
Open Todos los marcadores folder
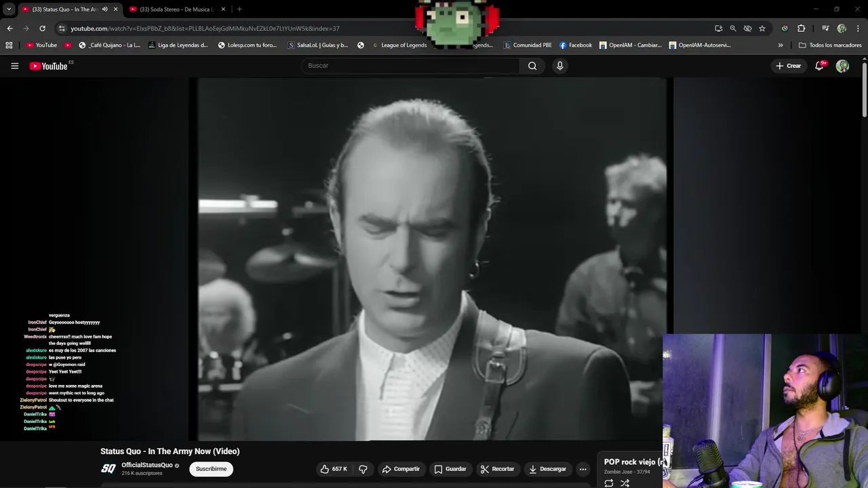[x=829, y=45]
